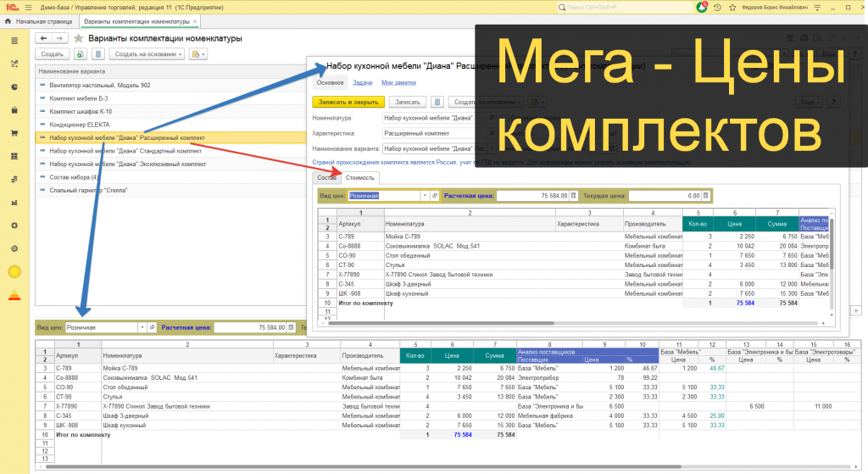The image size is (868, 474).
Task: Expand the print reports dropdown in list toolbar
Action: click(x=198, y=54)
